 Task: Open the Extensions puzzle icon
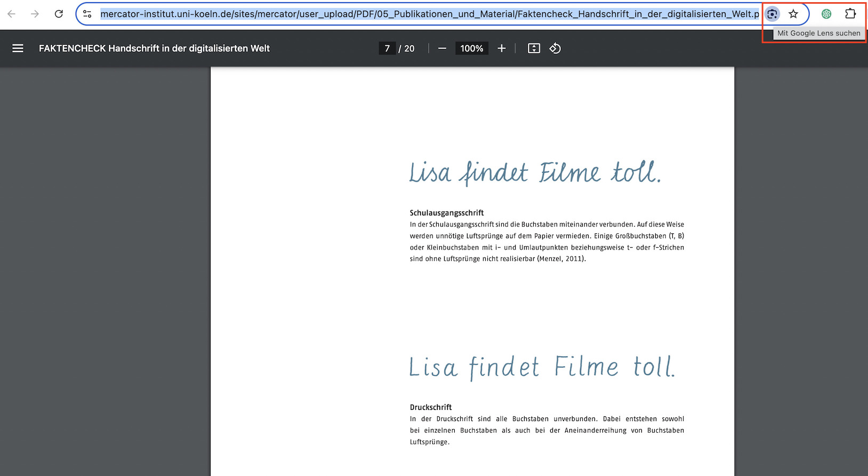pos(850,14)
